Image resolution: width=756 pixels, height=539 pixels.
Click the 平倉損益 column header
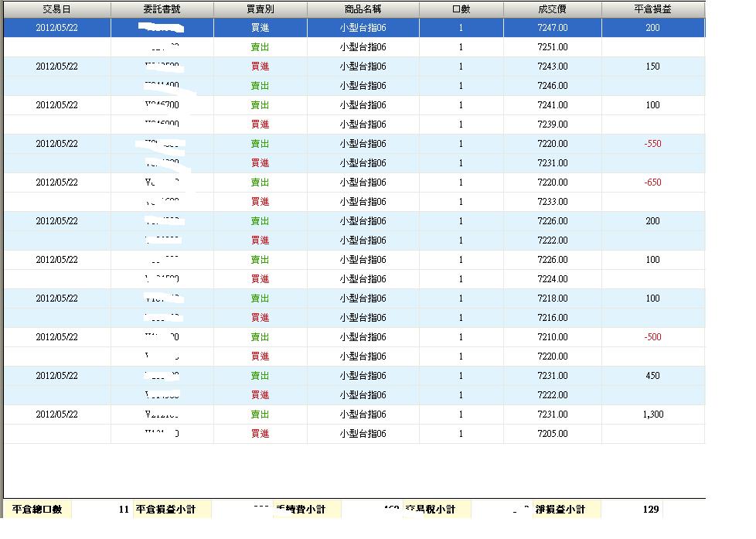[653, 9]
